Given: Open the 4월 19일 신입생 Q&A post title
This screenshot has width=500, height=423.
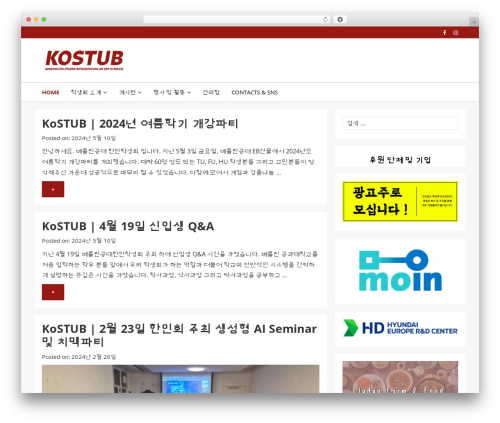Looking at the screenshot, I should coord(128,226).
